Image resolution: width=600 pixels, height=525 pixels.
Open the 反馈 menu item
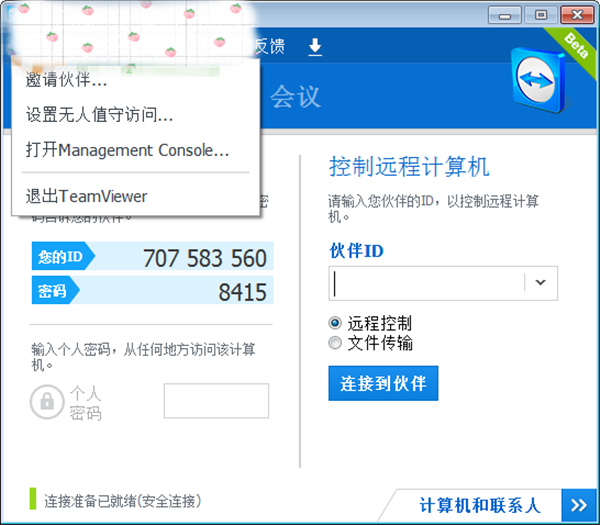(x=270, y=47)
